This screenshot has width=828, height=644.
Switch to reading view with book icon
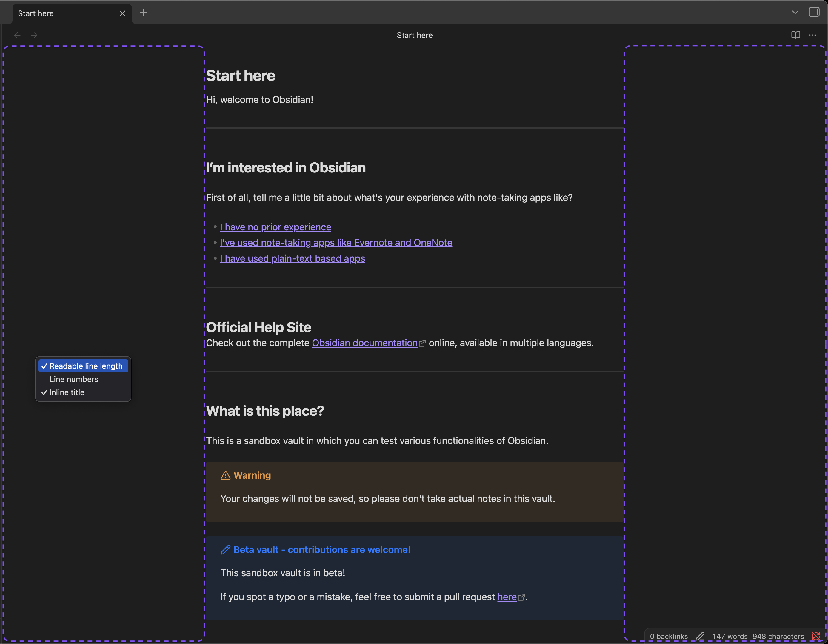coord(795,35)
